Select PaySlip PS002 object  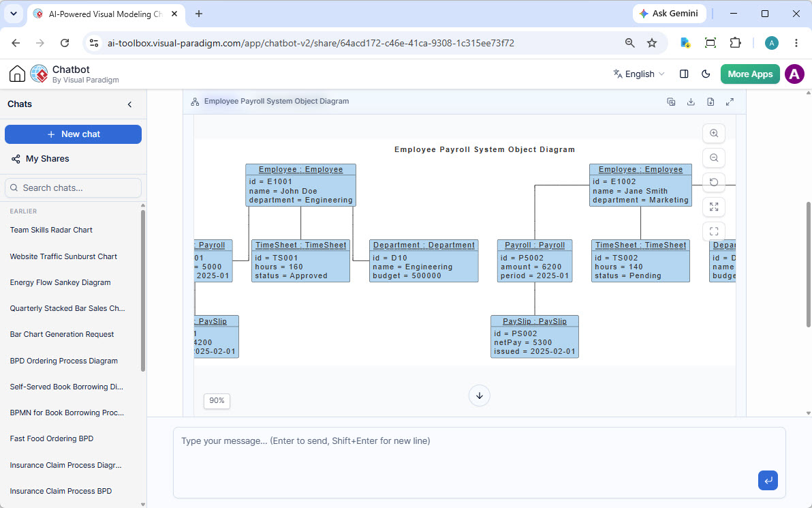[x=535, y=336]
